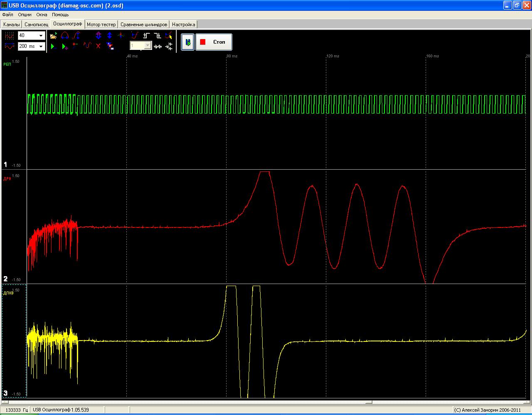Open the Опции menu
The image size is (532, 415).
[x=25, y=15]
